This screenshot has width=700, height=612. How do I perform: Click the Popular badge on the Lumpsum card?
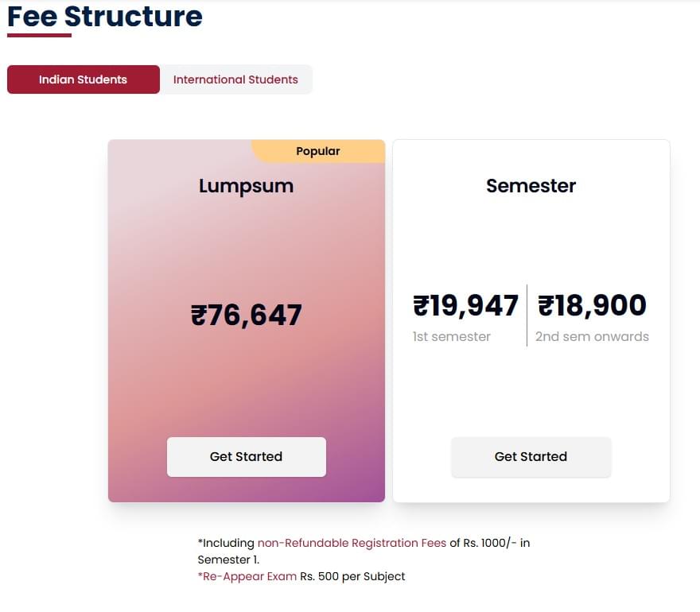click(x=317, y=151)
